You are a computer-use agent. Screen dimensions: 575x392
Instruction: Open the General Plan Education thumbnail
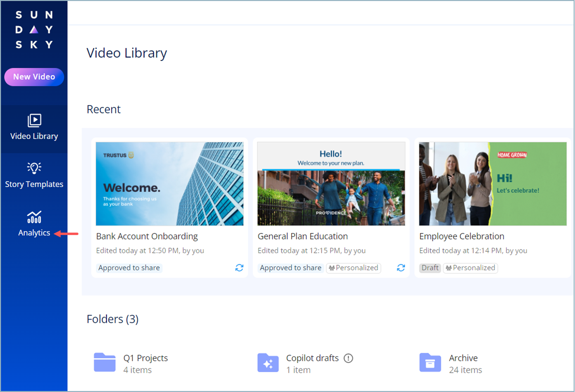(331, 184)
